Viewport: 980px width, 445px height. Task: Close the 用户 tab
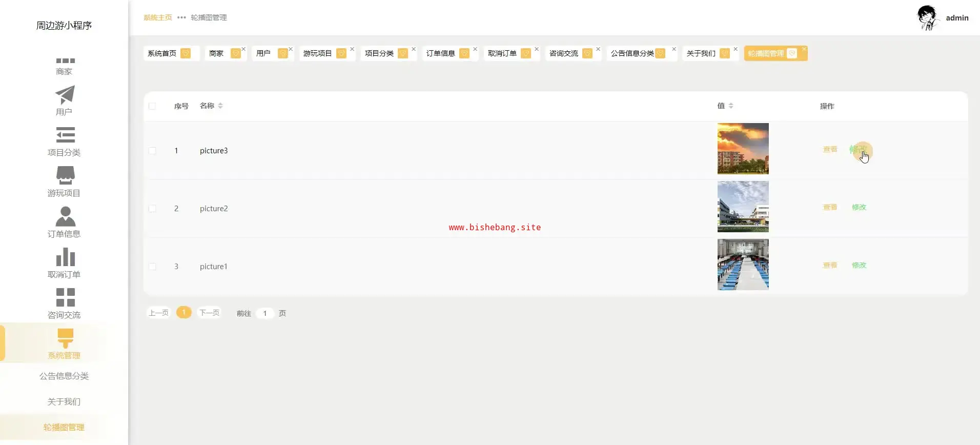[291, 49]
